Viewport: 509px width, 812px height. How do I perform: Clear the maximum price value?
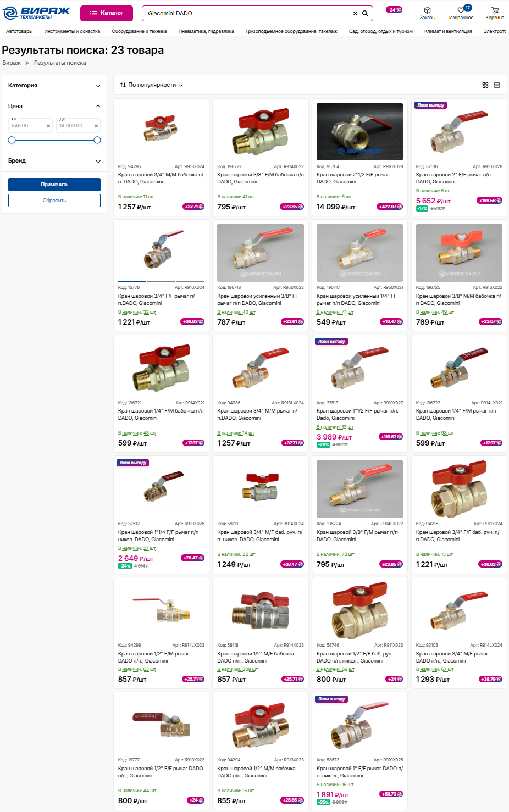coord(96,126)
